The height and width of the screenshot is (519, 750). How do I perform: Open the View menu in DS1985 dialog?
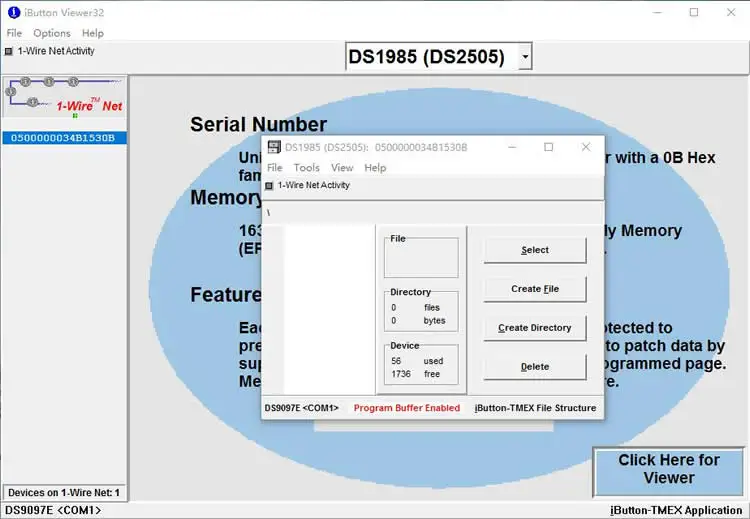(x=342, y=167)
